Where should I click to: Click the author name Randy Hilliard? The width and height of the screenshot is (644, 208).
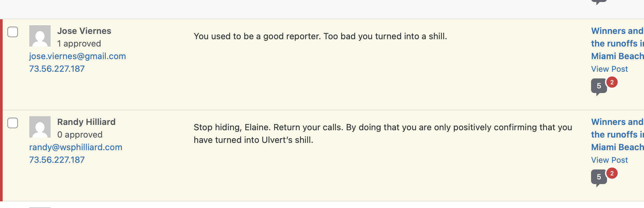pyautogui.click(x=86, y=122)
